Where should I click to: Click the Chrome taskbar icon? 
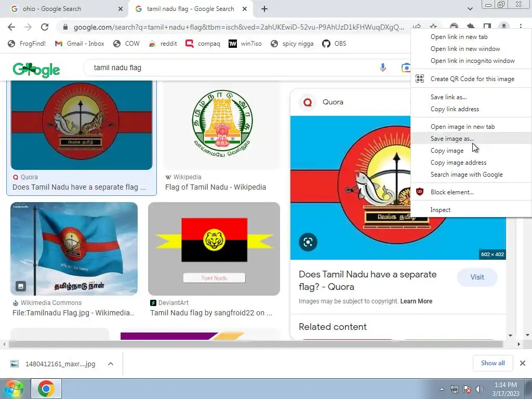[x=46, y=389]
